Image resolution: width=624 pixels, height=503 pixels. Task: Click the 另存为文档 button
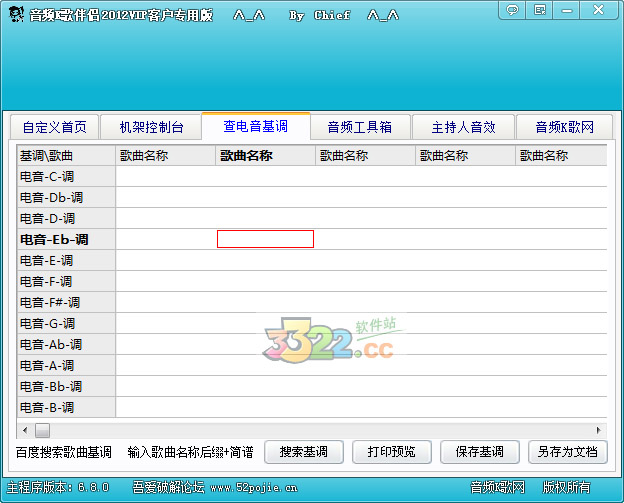(567, 452)
